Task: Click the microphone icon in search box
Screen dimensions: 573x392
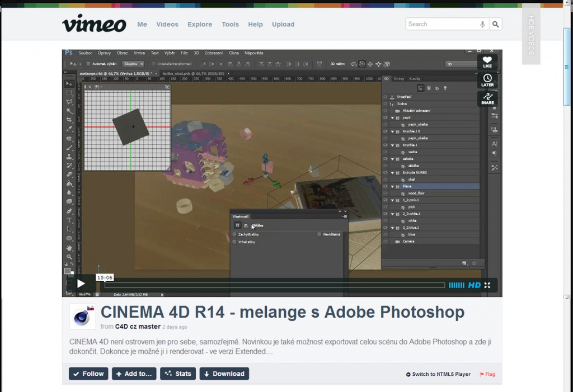Action: point(482,24)
